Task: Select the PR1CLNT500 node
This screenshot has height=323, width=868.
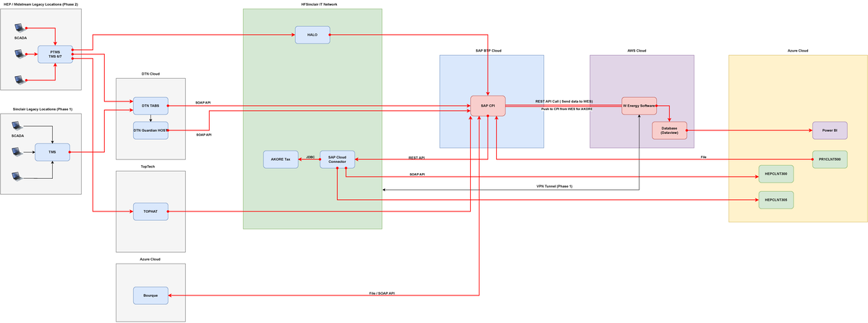Action: point(830,159)
